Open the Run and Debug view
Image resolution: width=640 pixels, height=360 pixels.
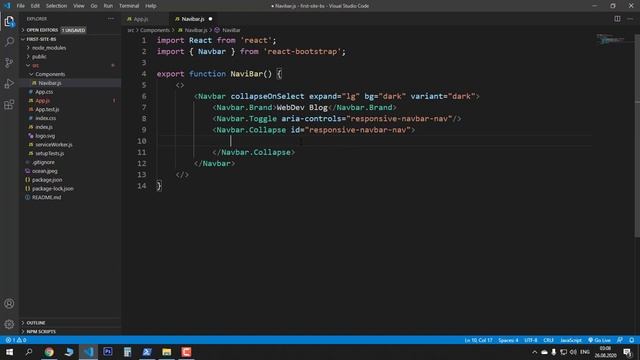[9, 84]
